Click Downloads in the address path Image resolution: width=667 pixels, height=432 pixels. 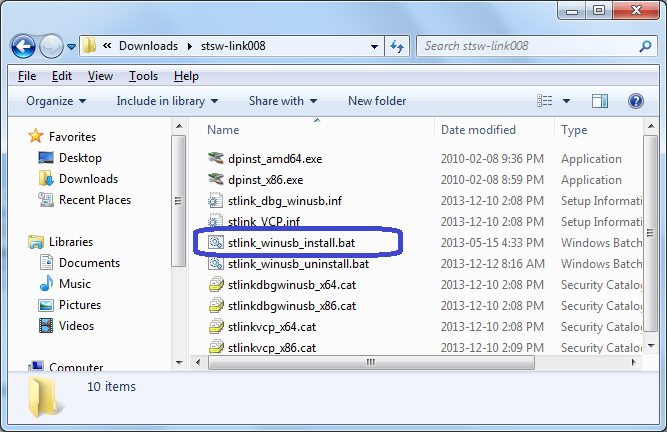point(148,46)
